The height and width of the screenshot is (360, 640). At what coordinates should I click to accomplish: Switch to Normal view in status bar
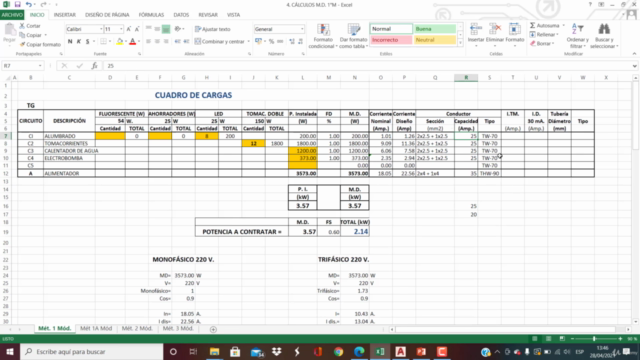pyautogui.click(x=535, y=339)
